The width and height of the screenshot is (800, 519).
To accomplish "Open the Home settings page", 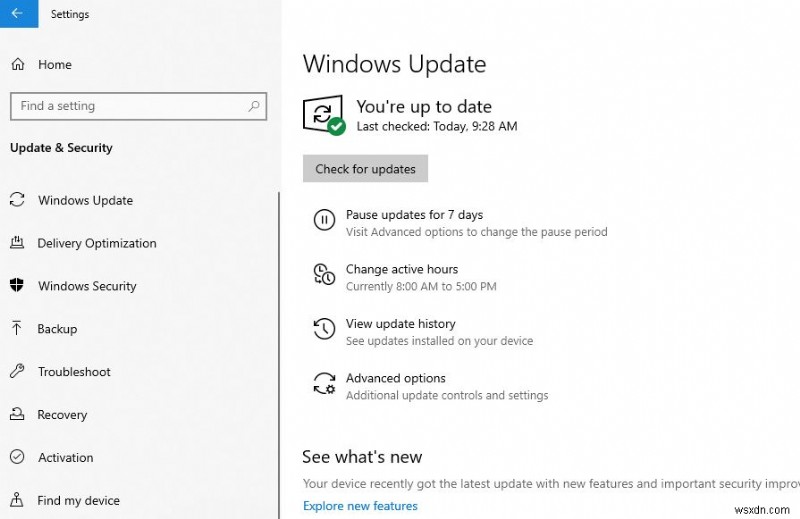I will (x=55, y=64).
